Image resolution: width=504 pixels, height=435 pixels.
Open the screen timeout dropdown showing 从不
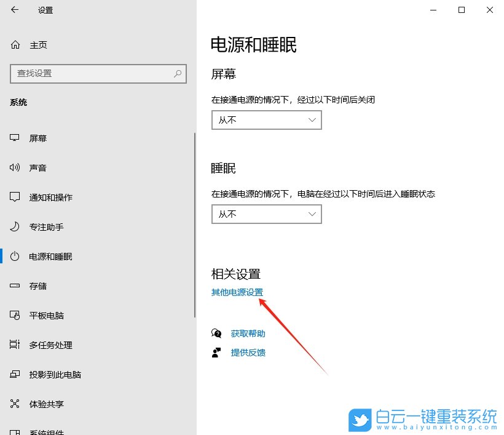click(x=266, y=120)
